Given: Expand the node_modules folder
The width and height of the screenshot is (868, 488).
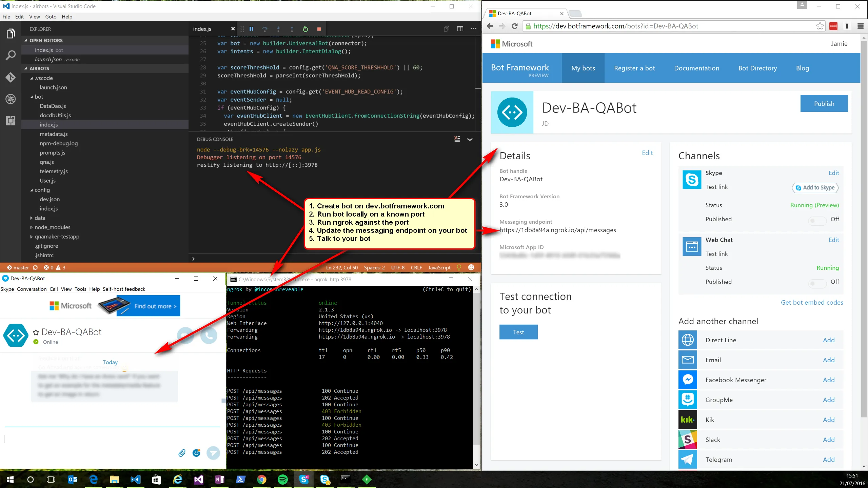Looking at the screenshot, I should 52,227.
